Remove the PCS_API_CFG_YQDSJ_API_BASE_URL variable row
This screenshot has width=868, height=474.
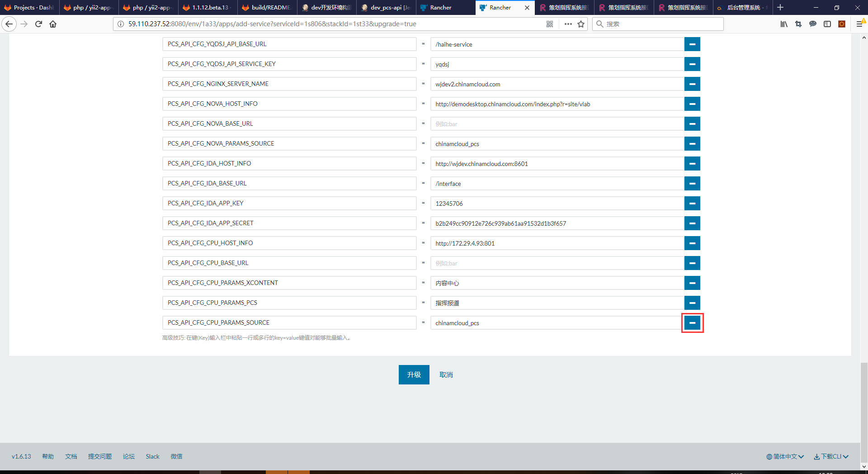coord(692,44)
